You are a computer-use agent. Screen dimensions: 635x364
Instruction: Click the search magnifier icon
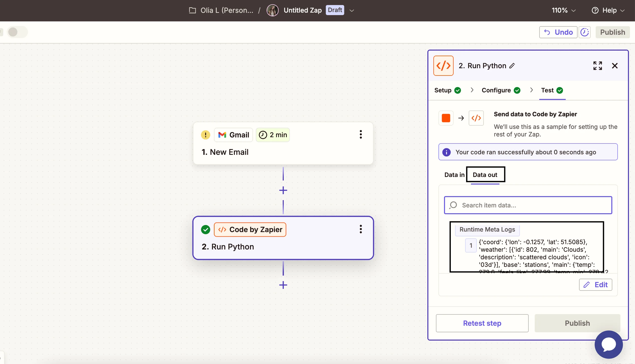point(453,205)
